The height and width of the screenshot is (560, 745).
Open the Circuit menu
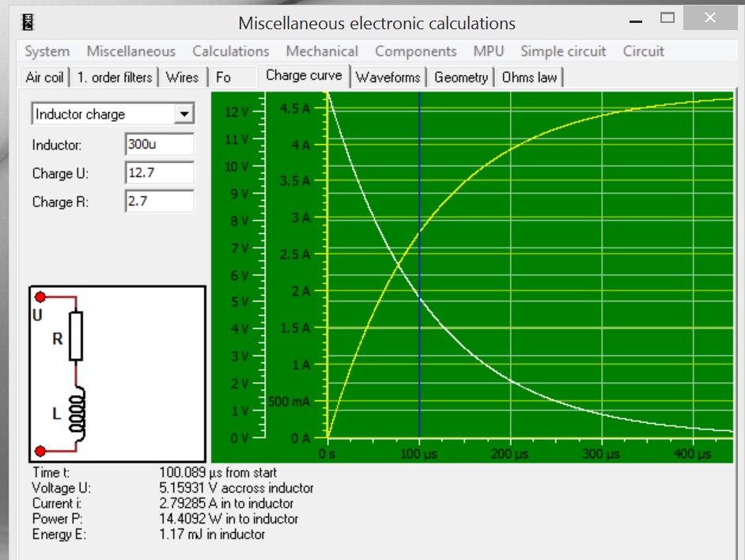point(644,51)
